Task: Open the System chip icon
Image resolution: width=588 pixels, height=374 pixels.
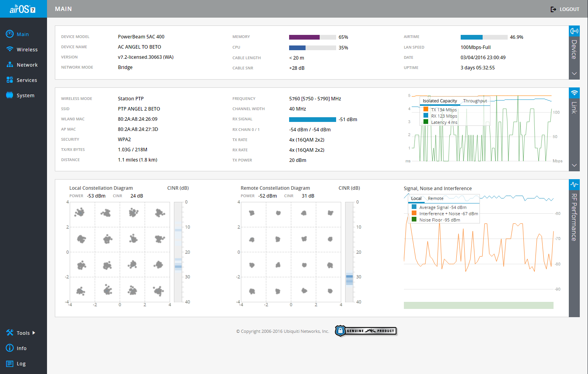Action: 10,95
